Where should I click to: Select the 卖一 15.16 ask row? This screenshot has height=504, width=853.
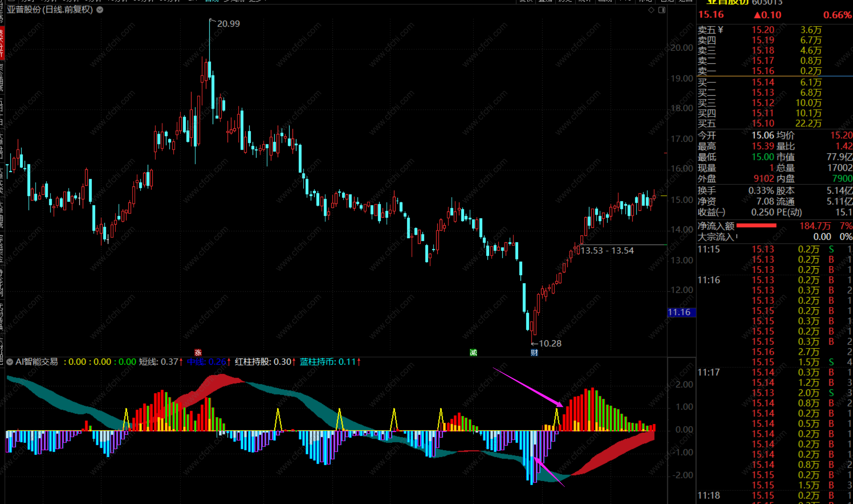(763, 71)
